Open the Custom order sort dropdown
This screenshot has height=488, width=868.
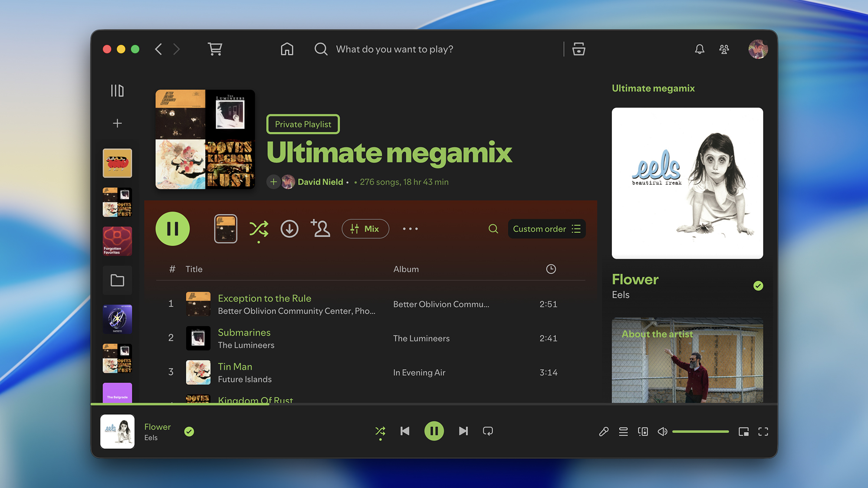pos(546,229)
